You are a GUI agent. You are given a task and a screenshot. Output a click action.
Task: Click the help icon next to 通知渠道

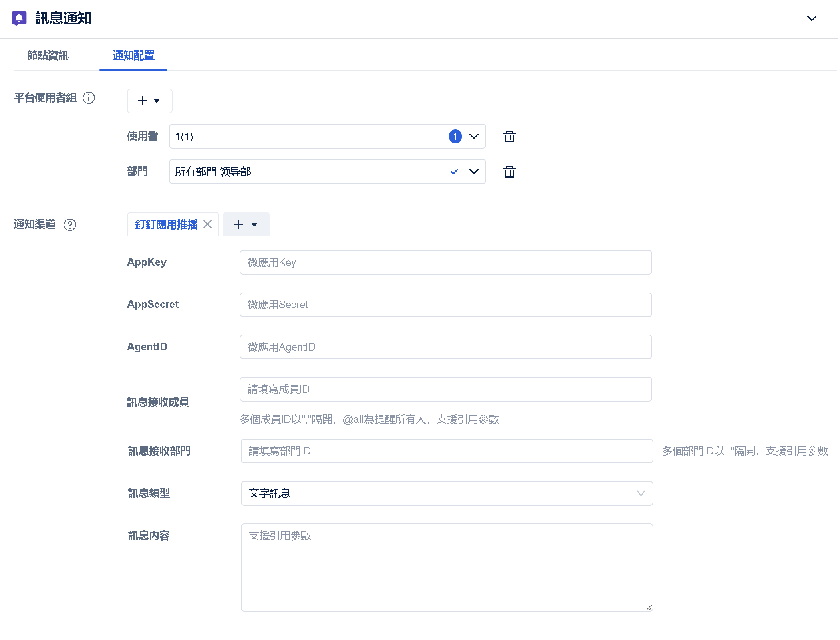pyautogui.click(x=70, y=225)
